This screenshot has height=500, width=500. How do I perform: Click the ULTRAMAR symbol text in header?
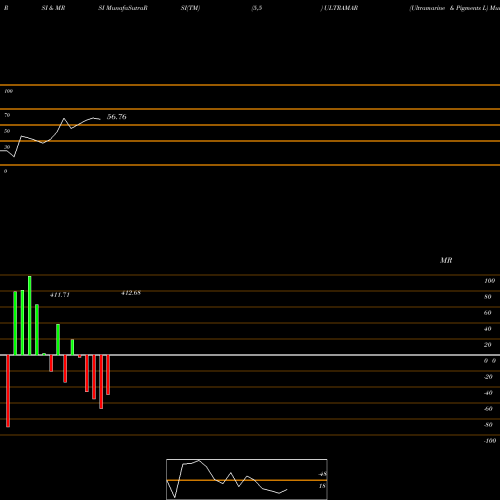click(340, 8)
